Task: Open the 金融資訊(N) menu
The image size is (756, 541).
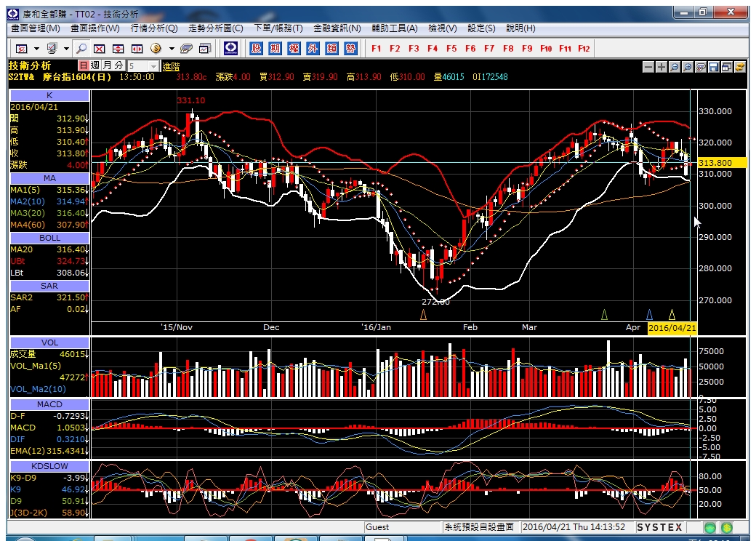Action: coord(337,28)
